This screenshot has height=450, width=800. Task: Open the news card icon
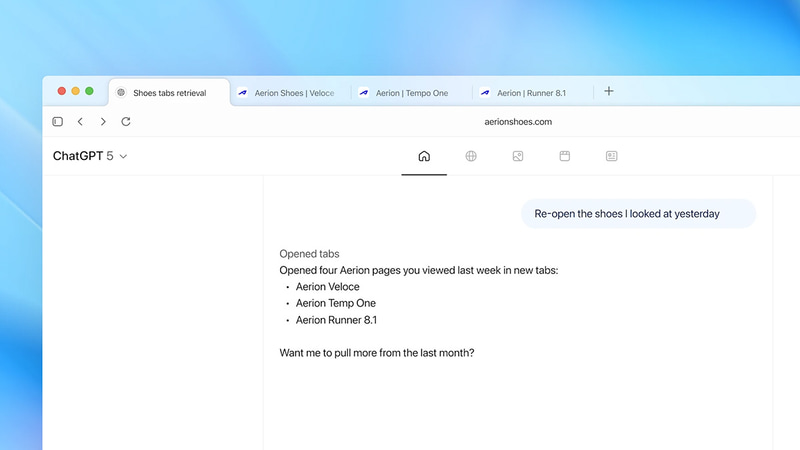click(611, 156)
